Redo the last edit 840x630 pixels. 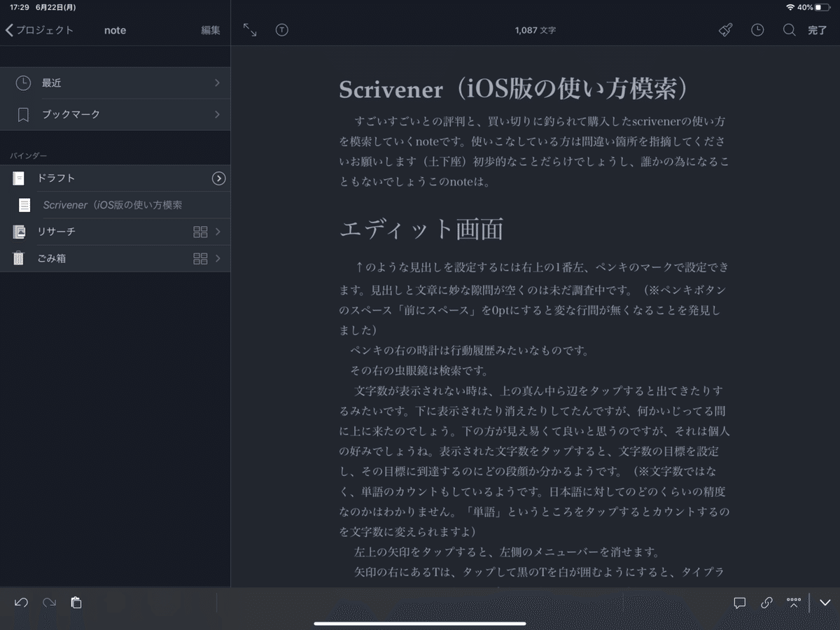(48, 602)
